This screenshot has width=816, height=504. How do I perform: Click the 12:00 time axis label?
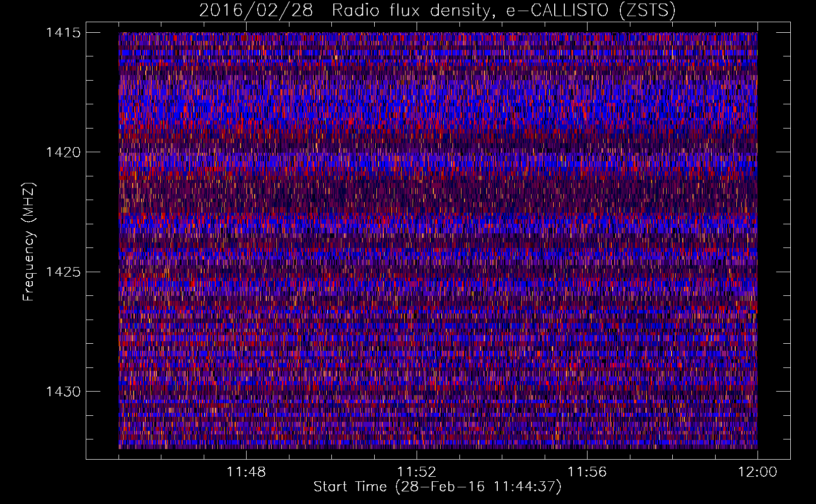point(757,472)
